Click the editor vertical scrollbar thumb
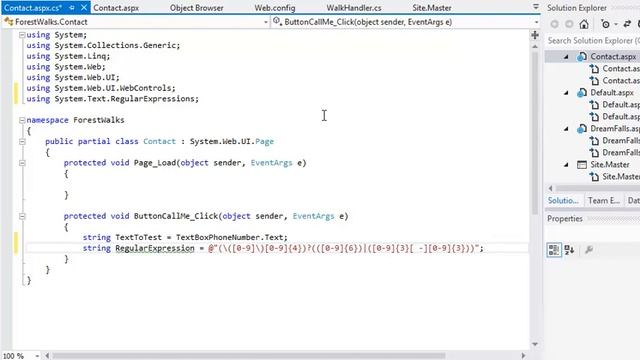The width and height of the screenshot is (640, 360). 535,133
